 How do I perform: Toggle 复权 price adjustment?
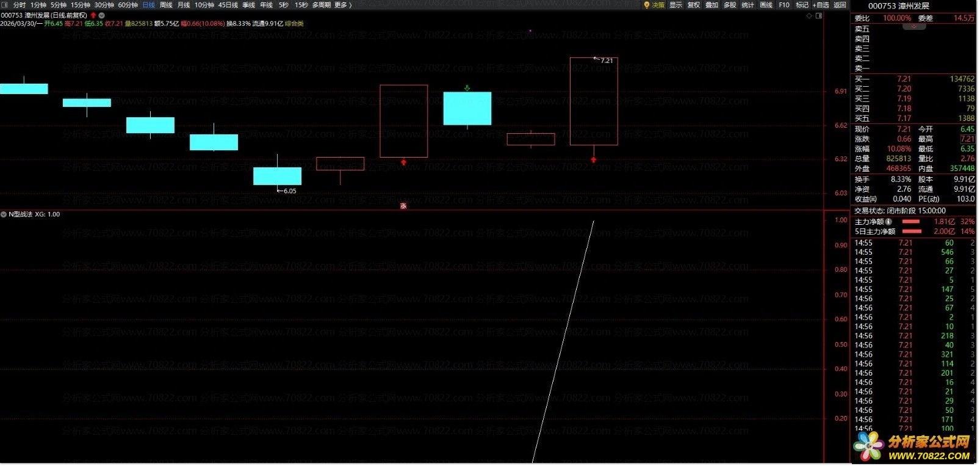[694, 5]
